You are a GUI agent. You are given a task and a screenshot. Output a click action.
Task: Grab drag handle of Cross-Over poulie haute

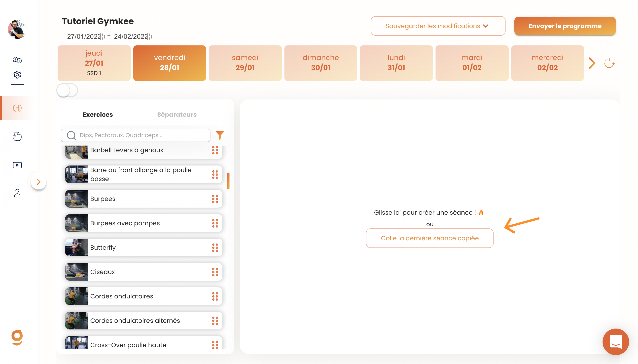pos(215,345)
